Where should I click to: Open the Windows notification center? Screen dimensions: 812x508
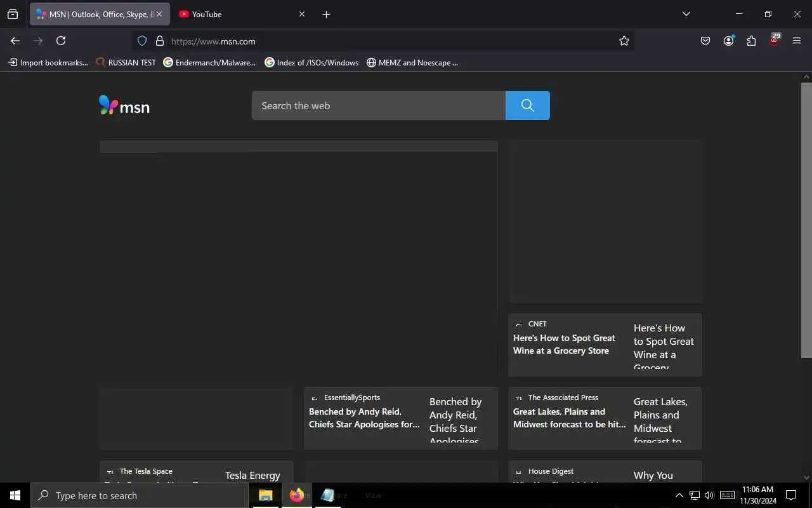(791, 495)
